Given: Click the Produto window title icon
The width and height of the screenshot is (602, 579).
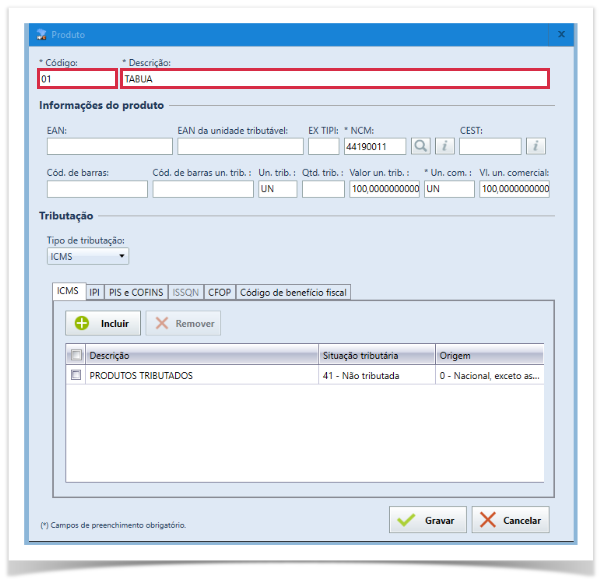Looking at the screenshot, I should coord(41,35).
